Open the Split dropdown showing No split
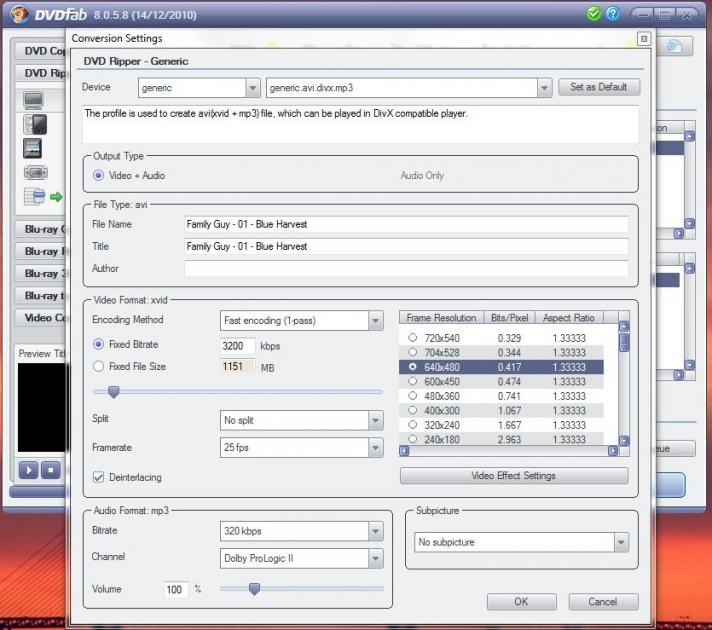Viewport: 712px width, 630px height. 302,421
